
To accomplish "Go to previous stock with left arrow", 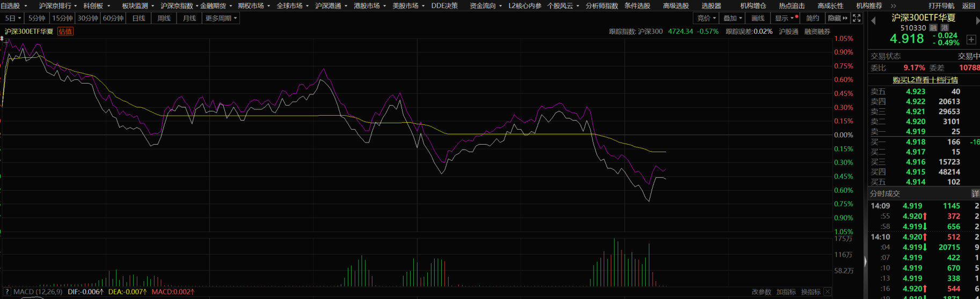I will [873, 21].
